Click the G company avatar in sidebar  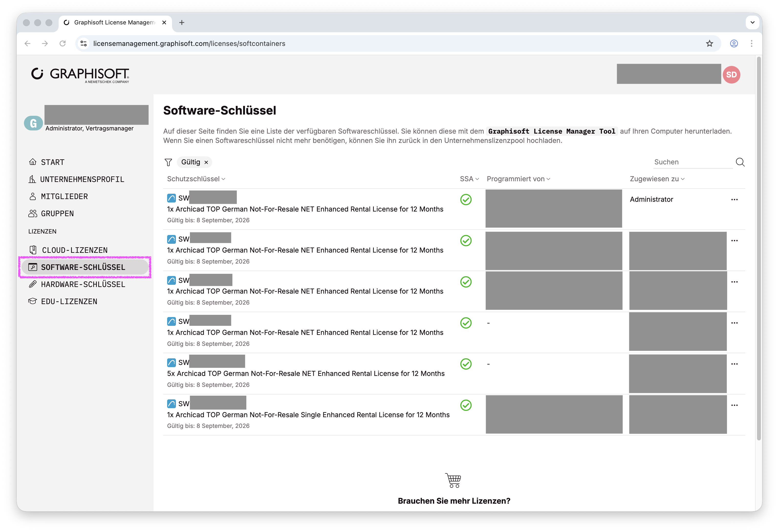pos(33,123)
